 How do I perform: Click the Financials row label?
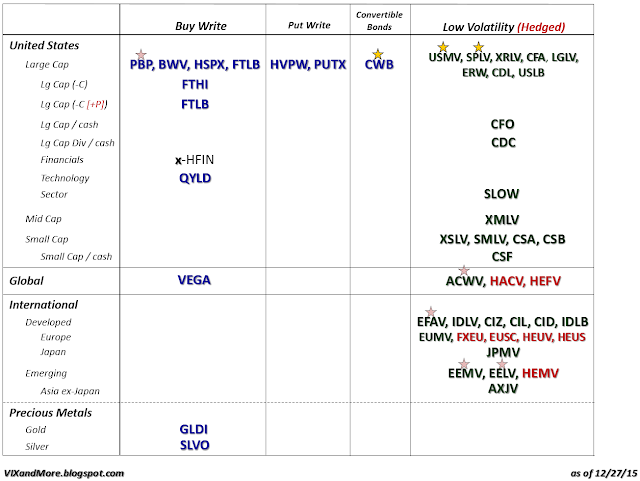(x=62, y=160)
